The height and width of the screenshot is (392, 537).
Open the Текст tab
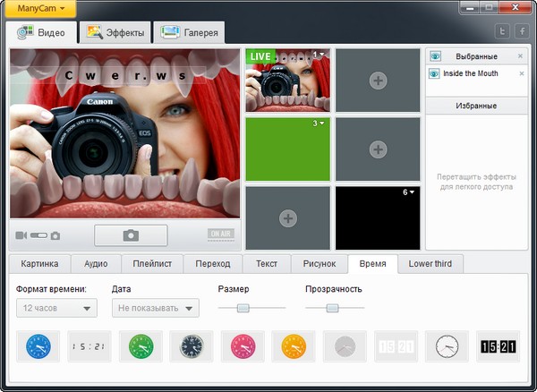click(x=266, y=263)
